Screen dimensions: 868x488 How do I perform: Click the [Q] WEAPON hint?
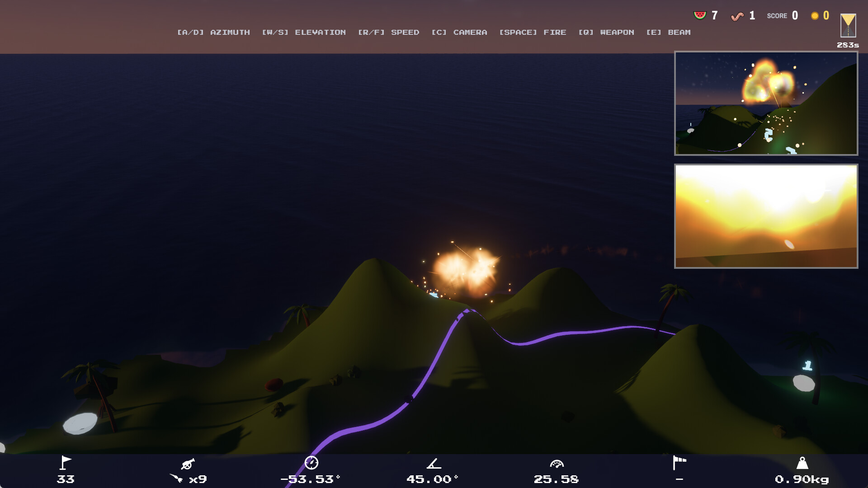coord(606,33)
